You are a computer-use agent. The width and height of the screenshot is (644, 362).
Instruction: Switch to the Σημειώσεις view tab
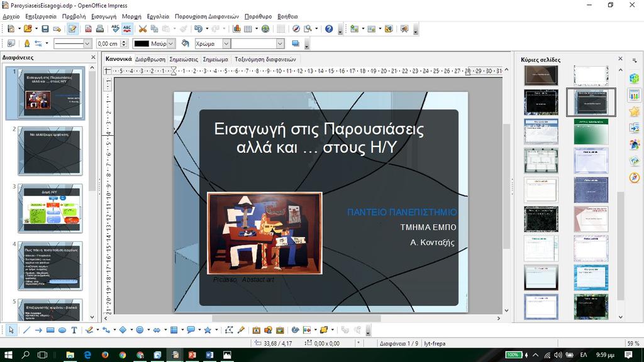coord(184,59)
